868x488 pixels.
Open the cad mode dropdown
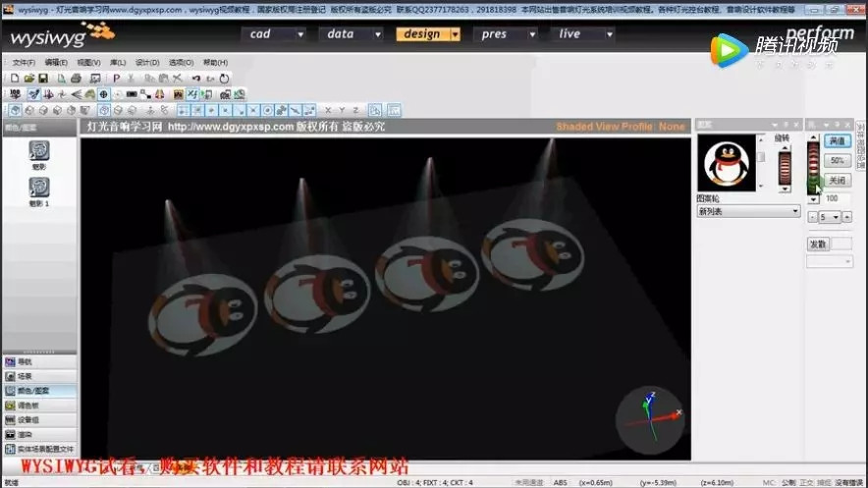pyautogui.click(x=300, y=34)
